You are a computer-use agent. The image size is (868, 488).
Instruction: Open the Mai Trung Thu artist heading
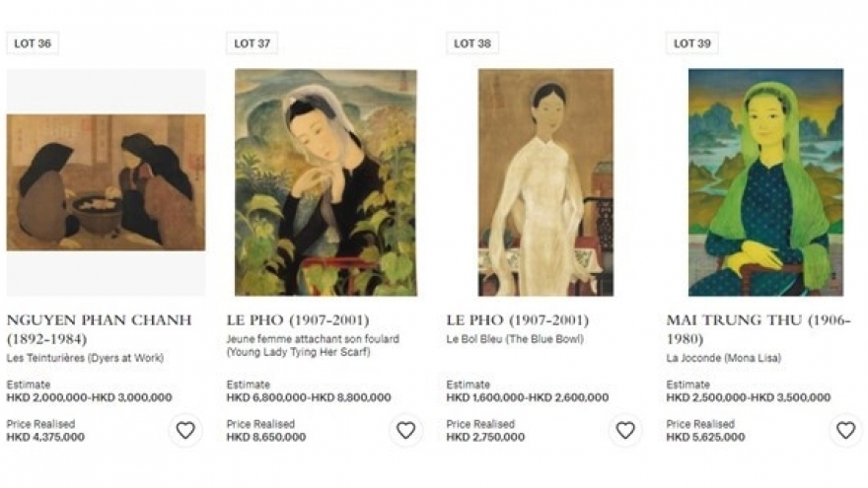[758, 328]
